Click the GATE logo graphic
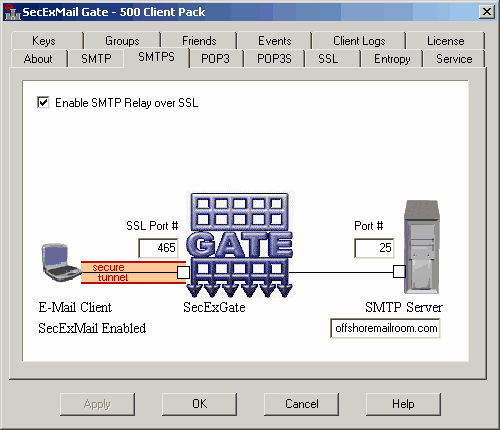 tap(239, 245)
